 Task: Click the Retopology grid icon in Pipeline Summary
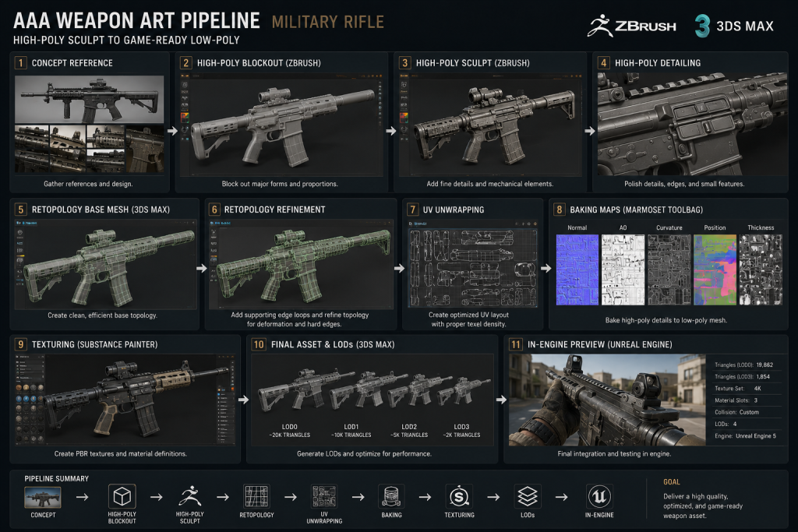(256, 496)
